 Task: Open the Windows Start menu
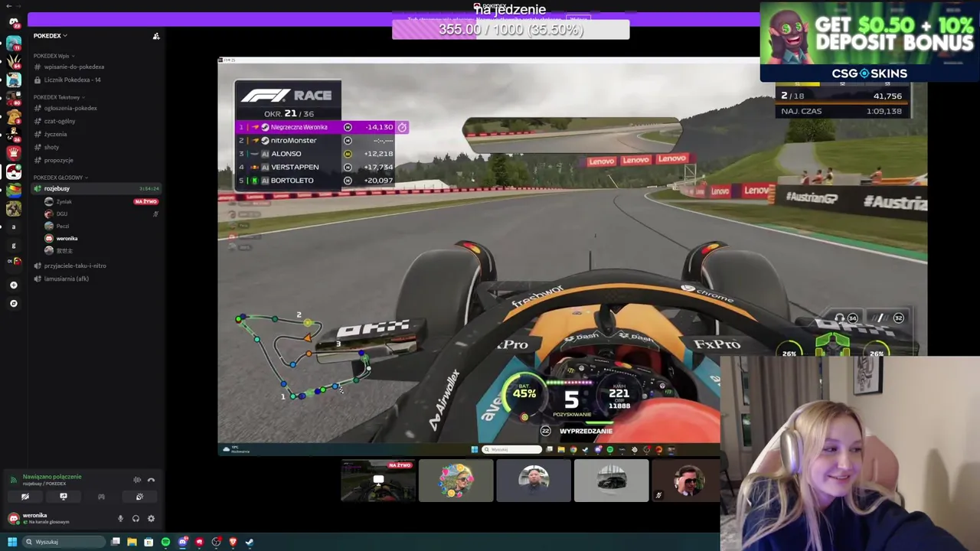[x=12, y=542]
